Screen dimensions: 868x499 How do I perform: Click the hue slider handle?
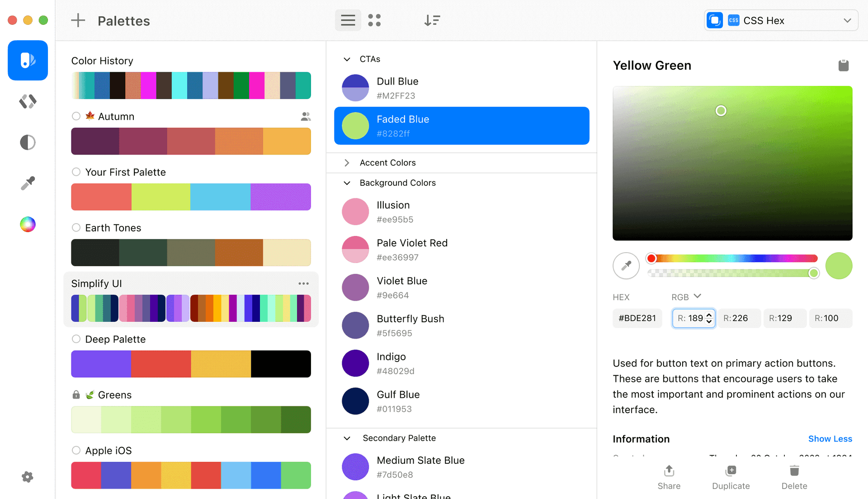click(x=651, y=259)
